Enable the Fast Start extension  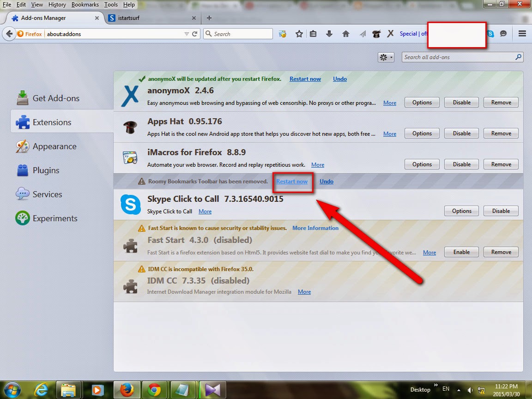[461, 252]
